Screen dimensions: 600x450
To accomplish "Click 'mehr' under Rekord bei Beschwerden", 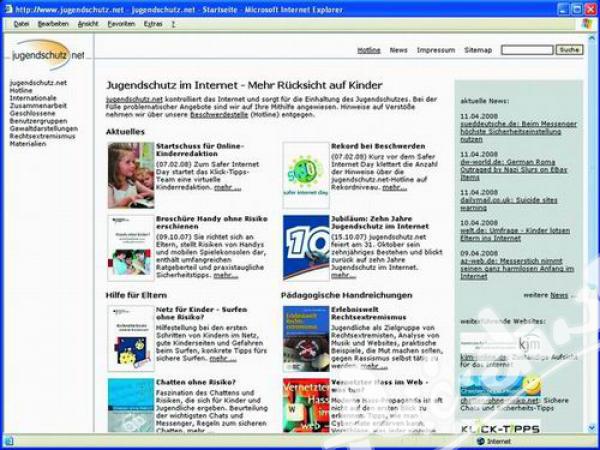I will tap(395, 188).
